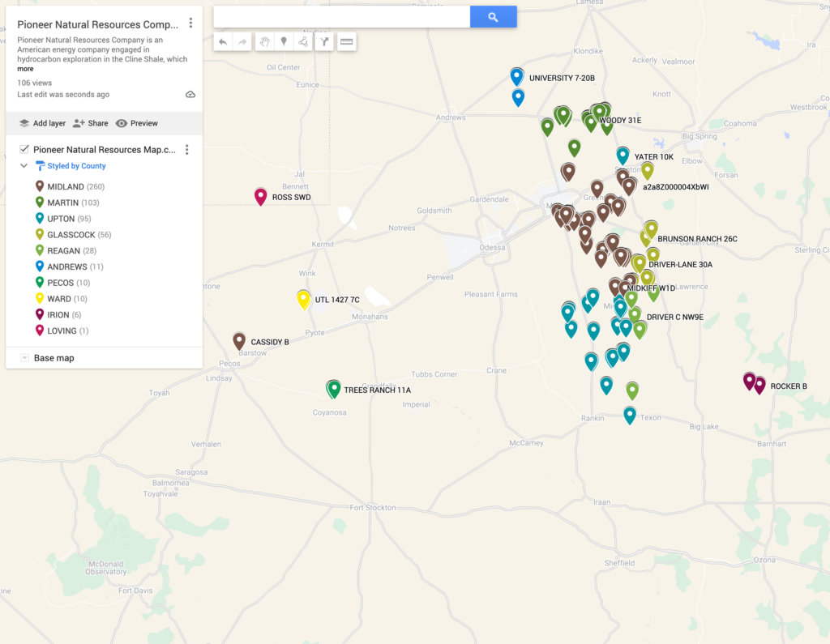Click the blue pin below UNIVERSITY 7-20B
The image size is (830, 644).
[518, 98]
